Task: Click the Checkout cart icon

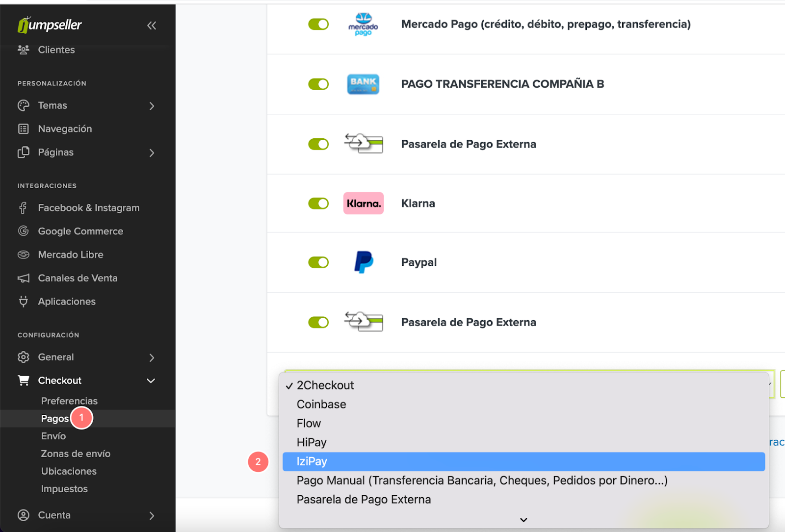Action: coord(23,380)
